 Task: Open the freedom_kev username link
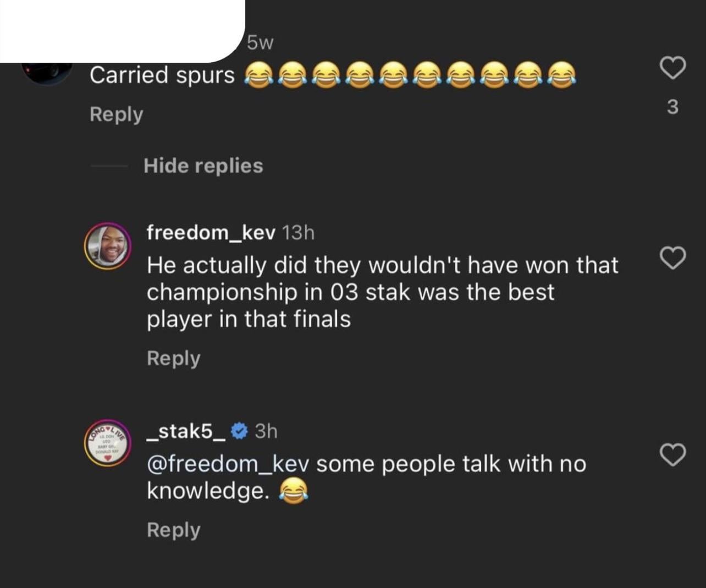click(x=211, y=233)
